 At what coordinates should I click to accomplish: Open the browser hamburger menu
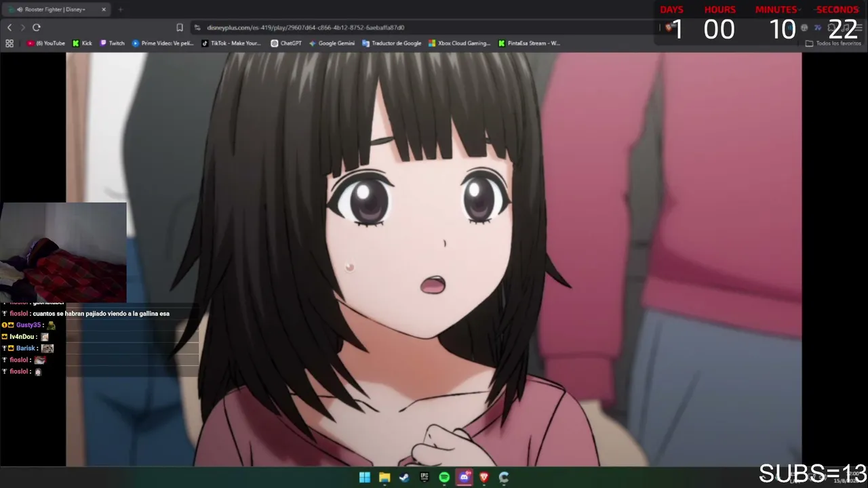tap(858, 27)
